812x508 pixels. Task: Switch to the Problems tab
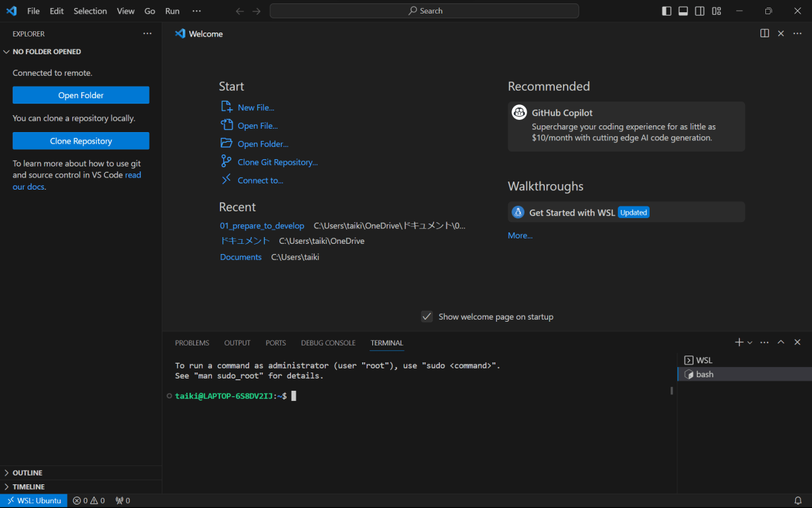click(192, 343)
